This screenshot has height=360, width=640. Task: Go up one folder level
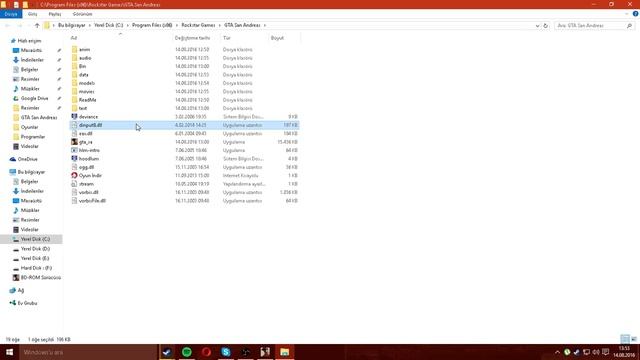pyautogui.click(x=37, y=25)
